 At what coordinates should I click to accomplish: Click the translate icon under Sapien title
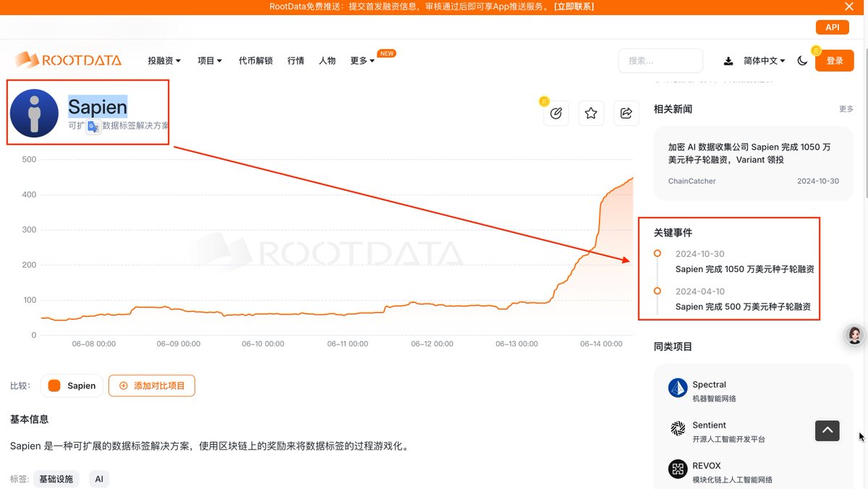[93, 127]
